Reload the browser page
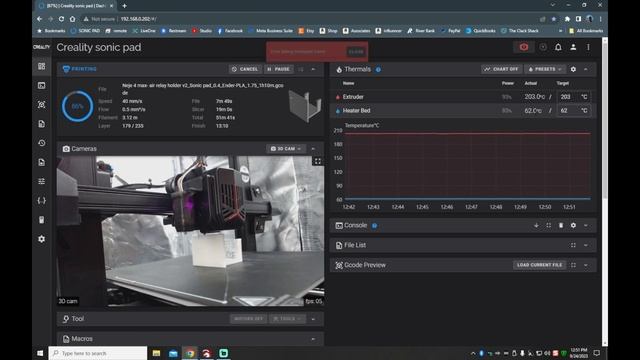640x360 pixels. point(61,19)
